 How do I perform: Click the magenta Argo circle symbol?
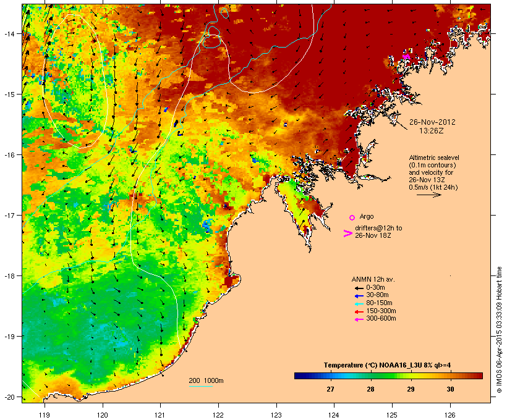coord(352,217)
